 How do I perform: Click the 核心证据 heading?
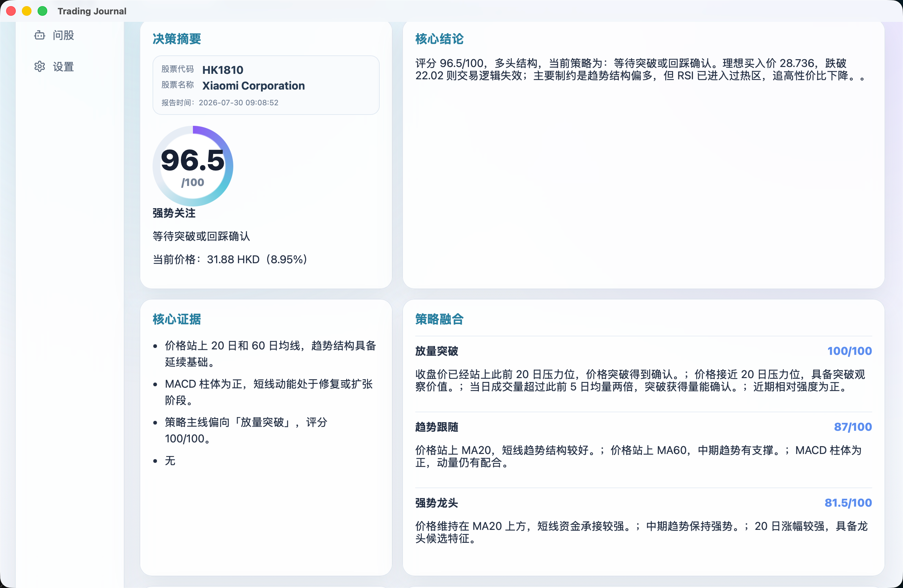pyautogui.click(x=177, y=319)
